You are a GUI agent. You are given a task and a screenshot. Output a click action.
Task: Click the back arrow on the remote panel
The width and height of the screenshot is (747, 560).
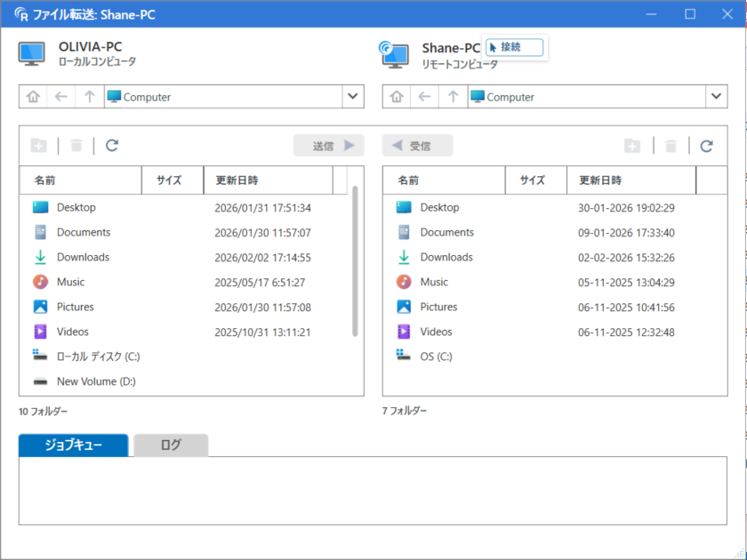pos(422,96)
